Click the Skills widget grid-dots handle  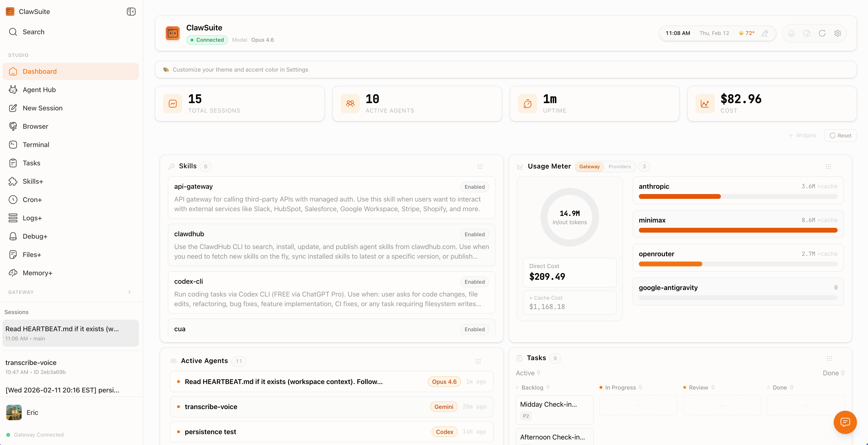[480, 166]
